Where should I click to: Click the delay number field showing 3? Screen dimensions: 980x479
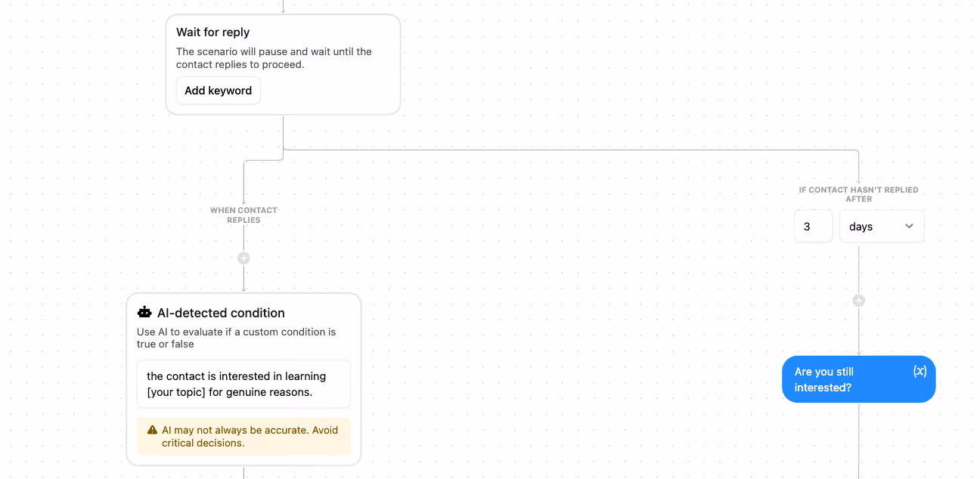click(x=813, y=226)
